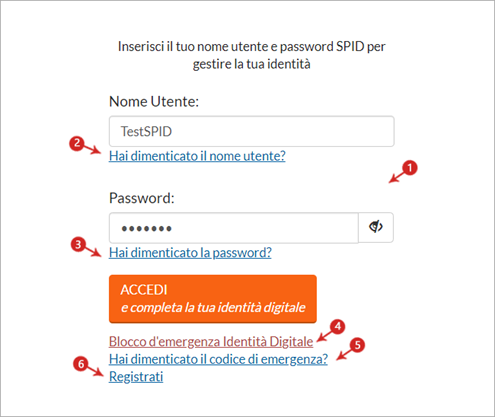Click the red number 5 annotation marker

(x=357, y=345)
